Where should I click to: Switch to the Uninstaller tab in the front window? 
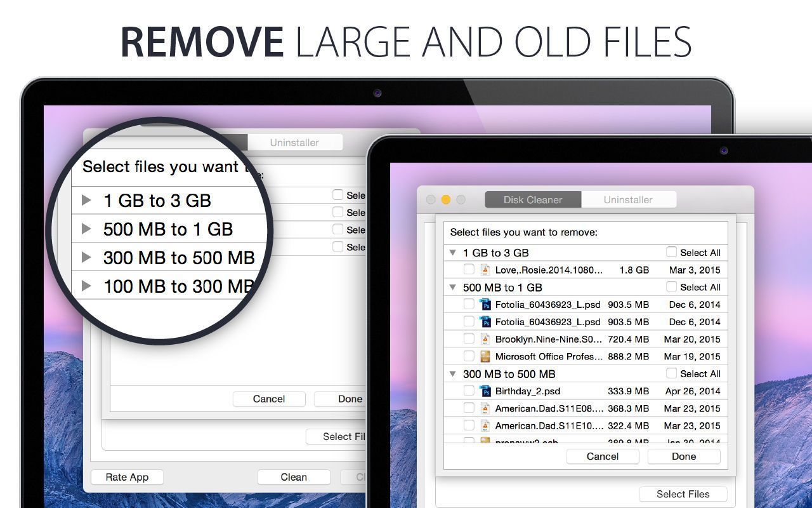click(x=628, y=199)
